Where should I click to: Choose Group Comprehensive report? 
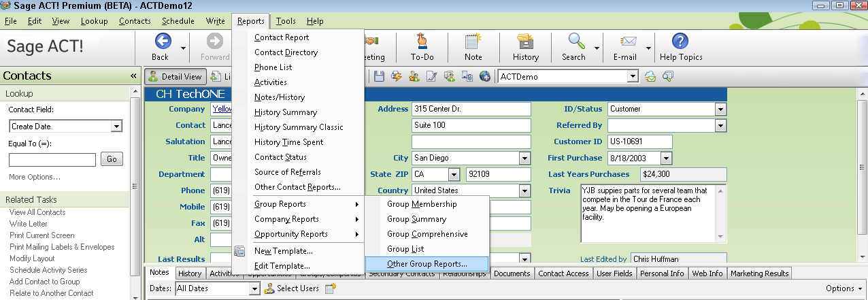[x=427, y=234]
